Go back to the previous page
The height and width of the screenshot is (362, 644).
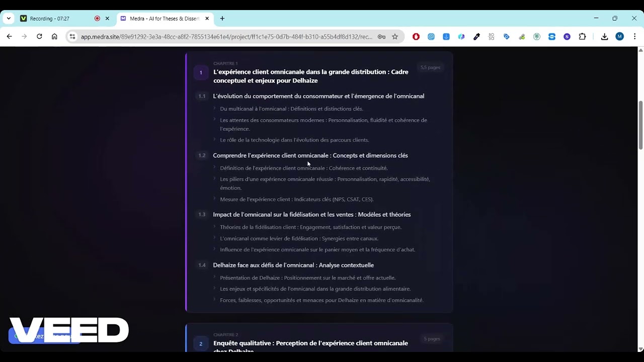pos(9,37)
